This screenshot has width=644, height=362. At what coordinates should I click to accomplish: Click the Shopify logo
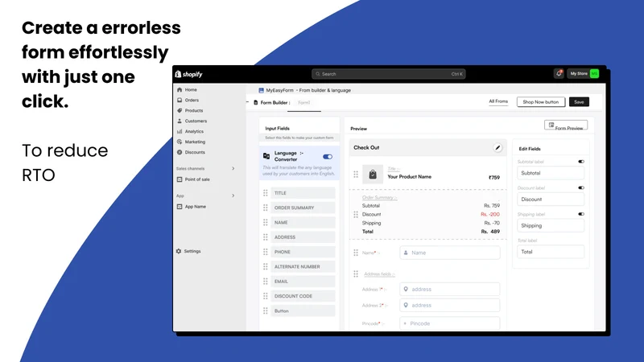[189, 74]
